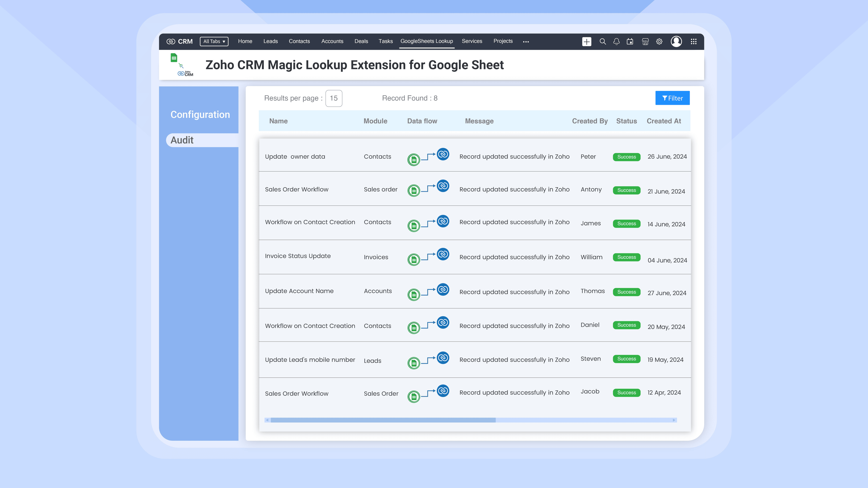Click Google Sheets icon in Jacob's row

point(414,397)
